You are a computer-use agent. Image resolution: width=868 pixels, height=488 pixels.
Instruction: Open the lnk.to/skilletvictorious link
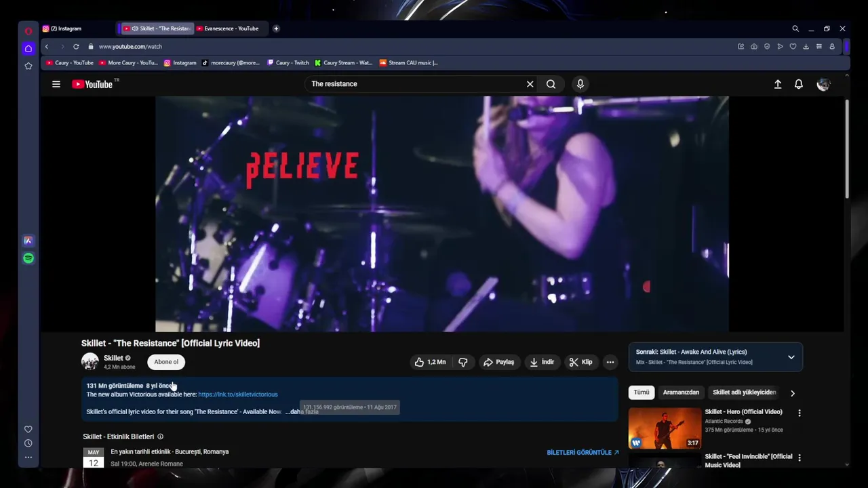238,394
